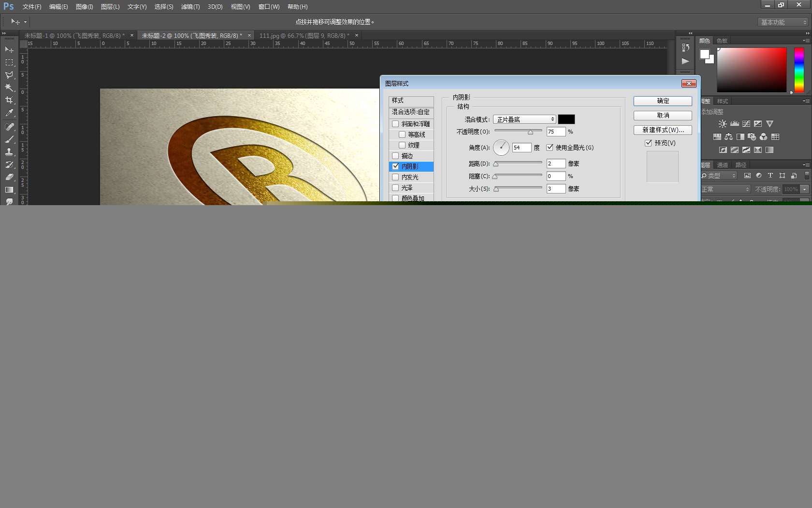Screen dimensions: 812x508
Task: Add Invert adjustment
Action: tap(723, 150)
